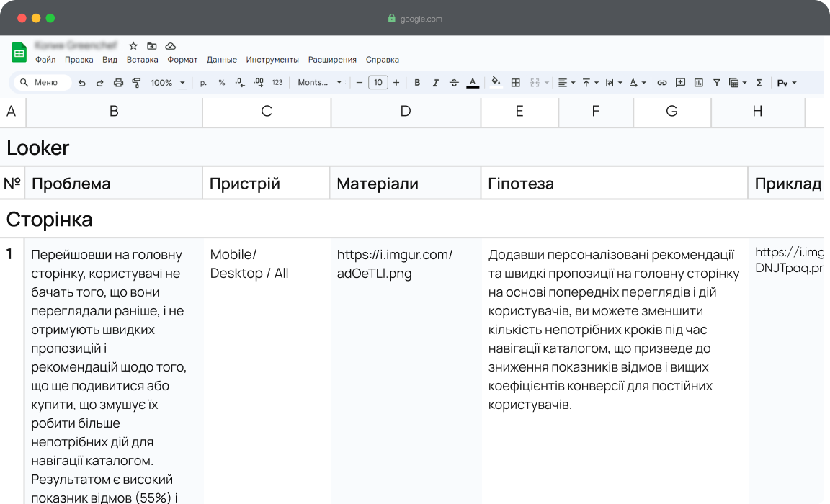The height and width of the screenshot is (504, 830).
Task: Star the spreadsheet with the star button
Action: [x=133, y=45]
